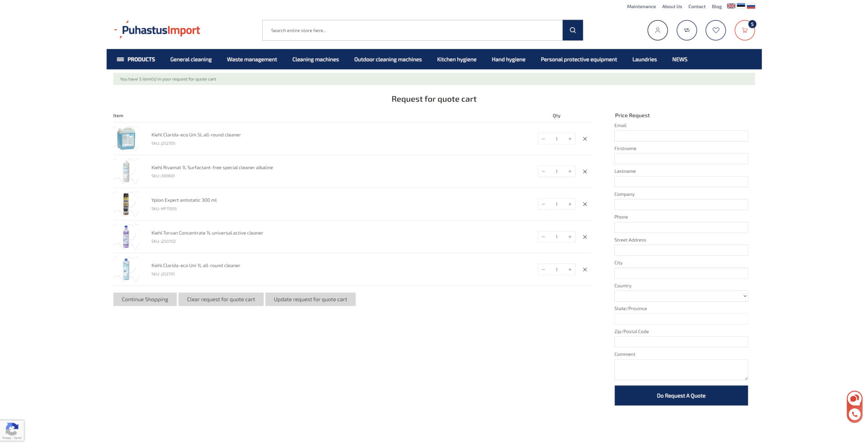Open Personal protective equipment category
Viewport: 868px width, 444px height.
coord(579,59)
